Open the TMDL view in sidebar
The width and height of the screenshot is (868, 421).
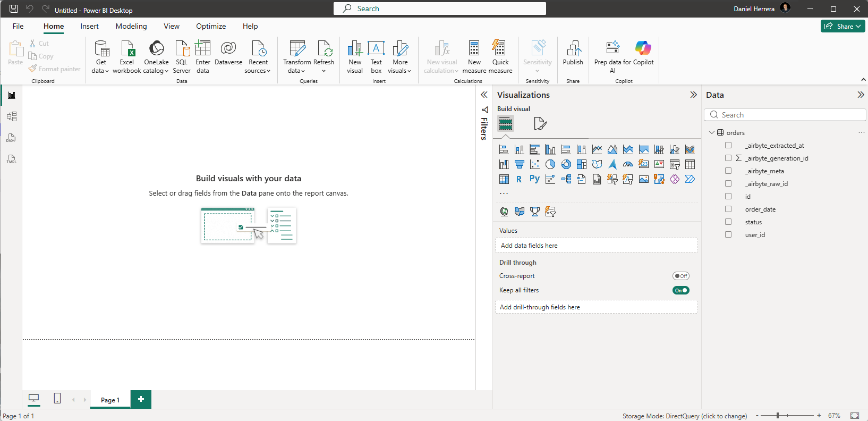click(11, 159)
